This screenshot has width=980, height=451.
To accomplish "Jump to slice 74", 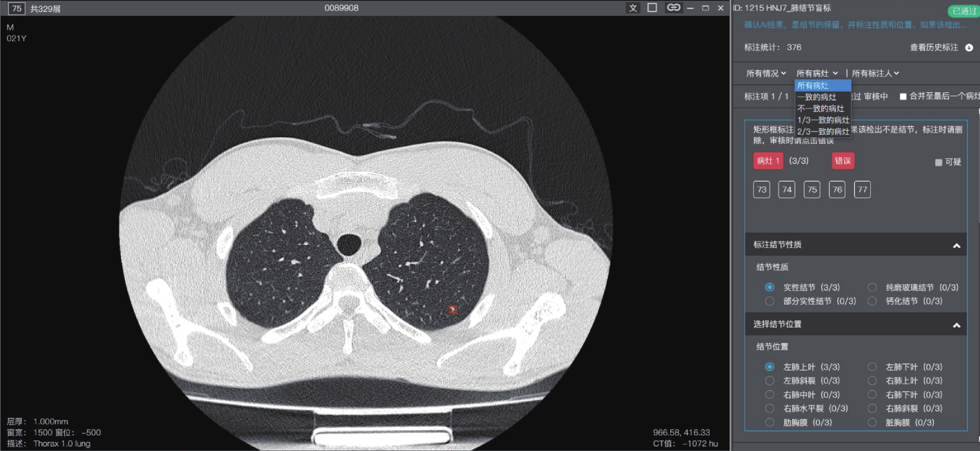I will point(787,190).
